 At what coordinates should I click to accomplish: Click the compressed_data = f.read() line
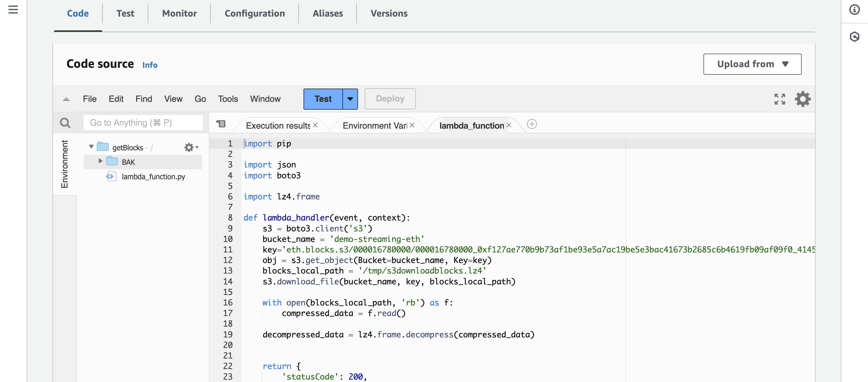tap(343, 313)
